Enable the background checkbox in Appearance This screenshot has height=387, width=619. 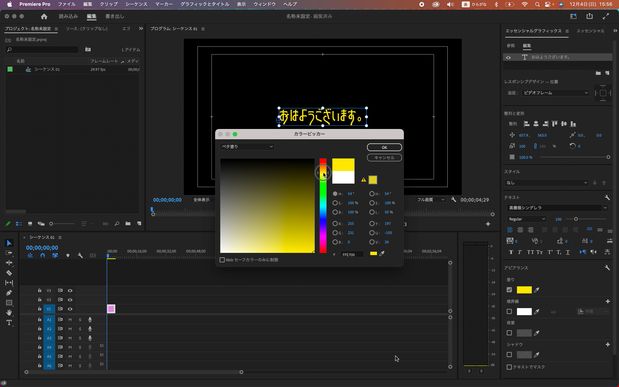tap(509, 333)
